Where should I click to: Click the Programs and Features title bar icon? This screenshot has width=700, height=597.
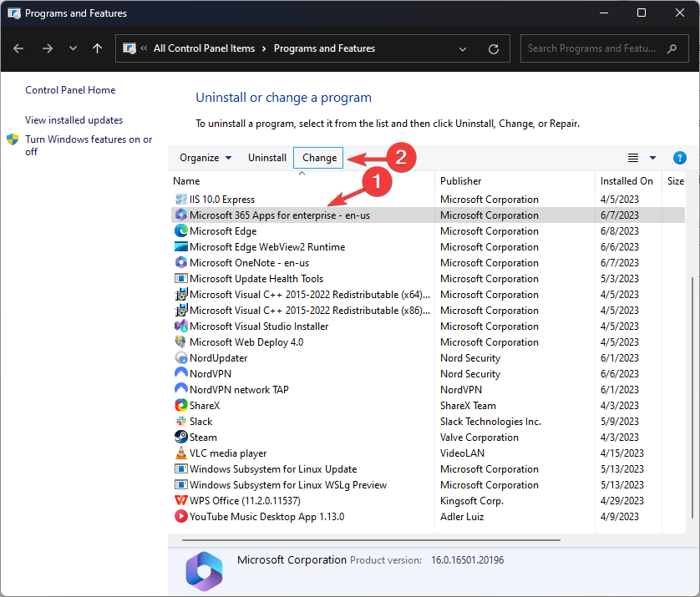(x=14, y=13)
